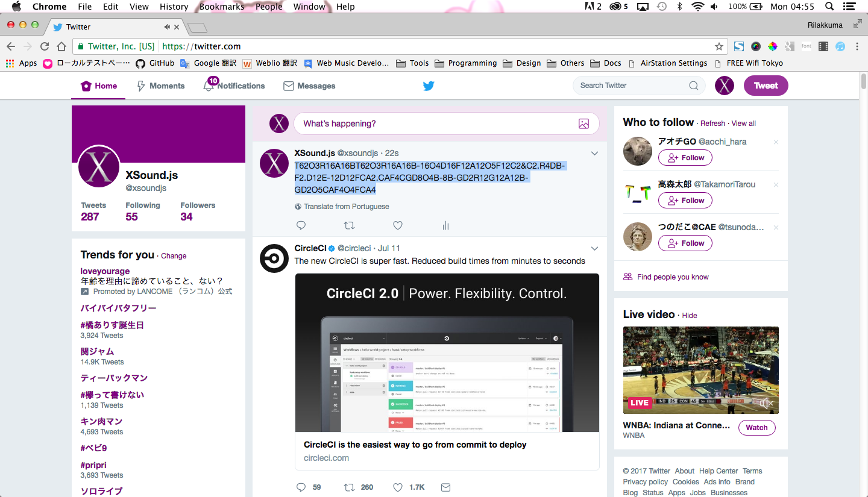Open the Docs bookmark folder
The width and height of the screenshot is (868, 497).
point(606,63)
